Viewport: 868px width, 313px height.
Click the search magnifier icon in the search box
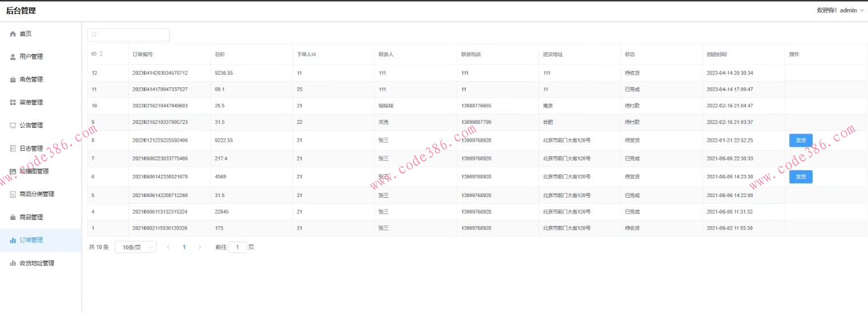94,35
